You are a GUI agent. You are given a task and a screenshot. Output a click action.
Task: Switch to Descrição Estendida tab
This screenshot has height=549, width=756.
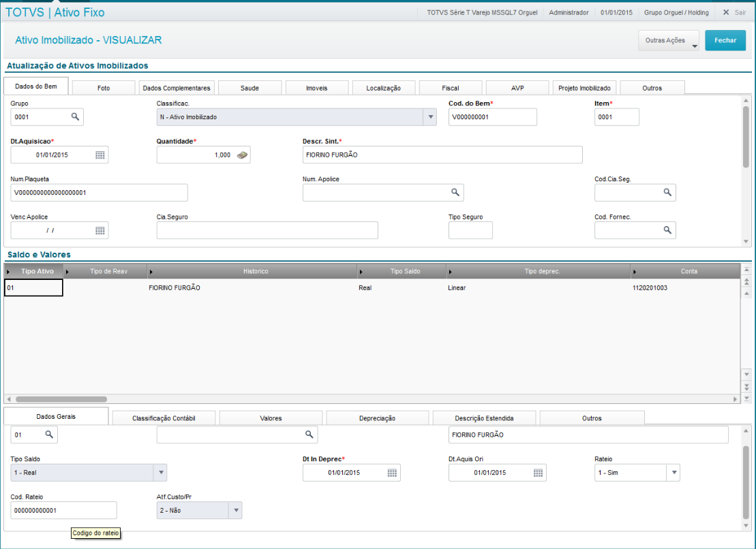coord(484,418)
